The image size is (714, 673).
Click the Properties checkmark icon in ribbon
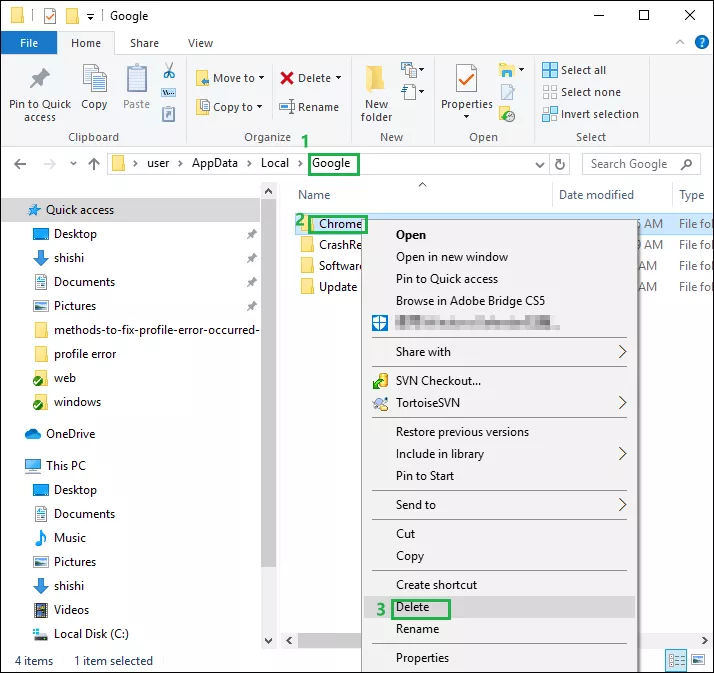pyautogui.click(x=467, y=78)
